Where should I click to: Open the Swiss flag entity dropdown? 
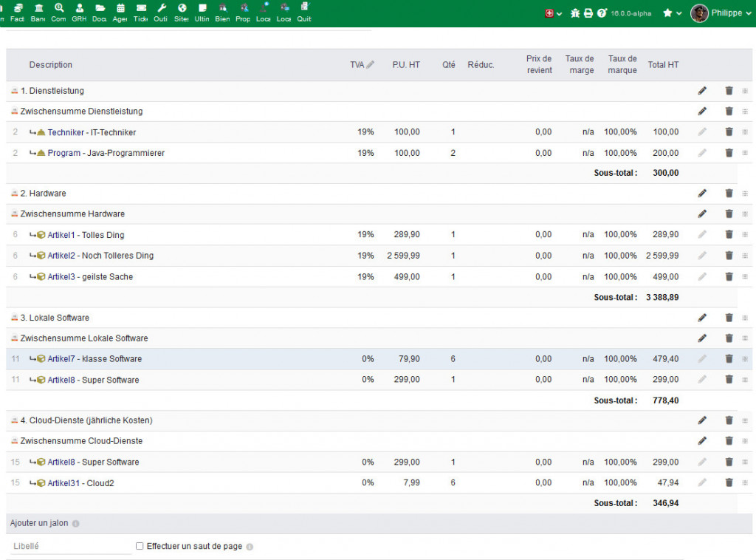tap(553, 13)
